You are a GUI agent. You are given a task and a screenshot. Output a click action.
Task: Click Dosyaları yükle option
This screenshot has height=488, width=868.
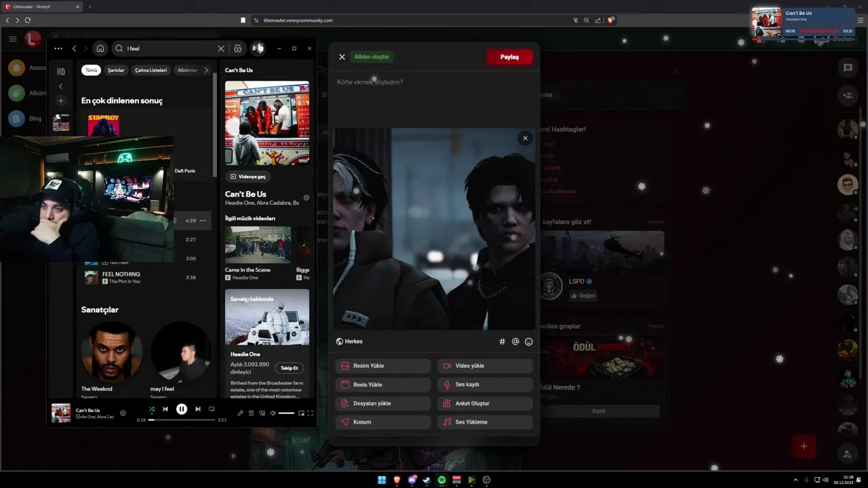point(383,403)
